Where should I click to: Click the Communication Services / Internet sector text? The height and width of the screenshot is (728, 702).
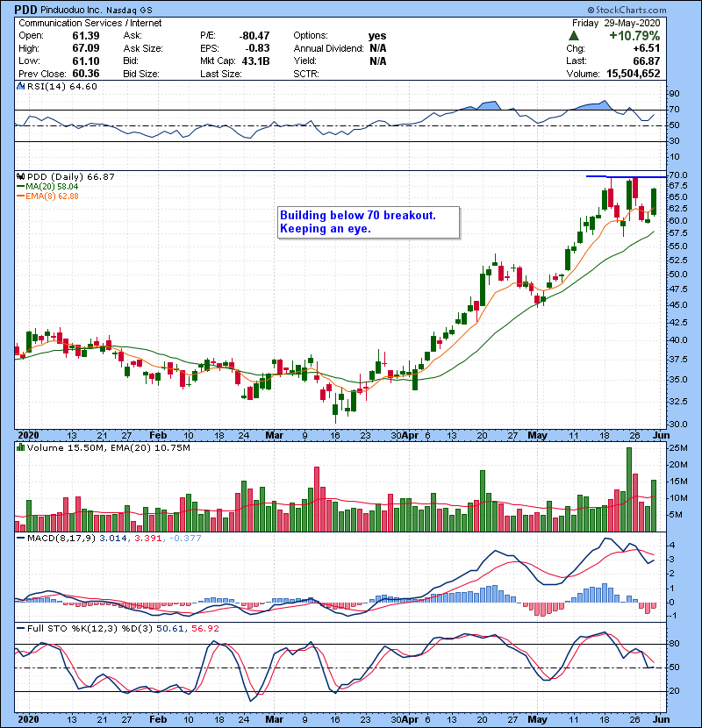[90, 23]
